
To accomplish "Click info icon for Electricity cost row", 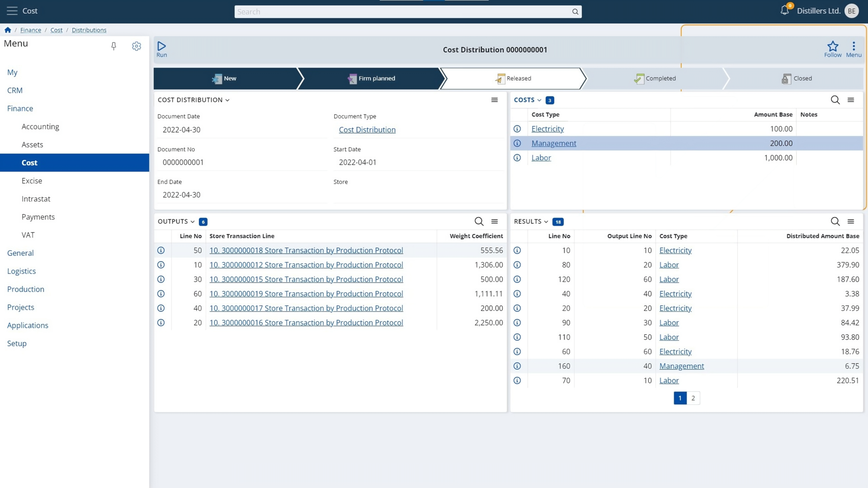I will click(x=517, y=129).
